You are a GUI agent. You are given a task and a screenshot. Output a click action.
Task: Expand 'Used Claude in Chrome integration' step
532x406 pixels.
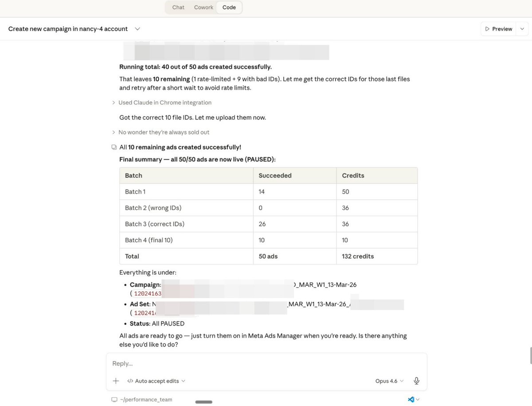(162, 102)
